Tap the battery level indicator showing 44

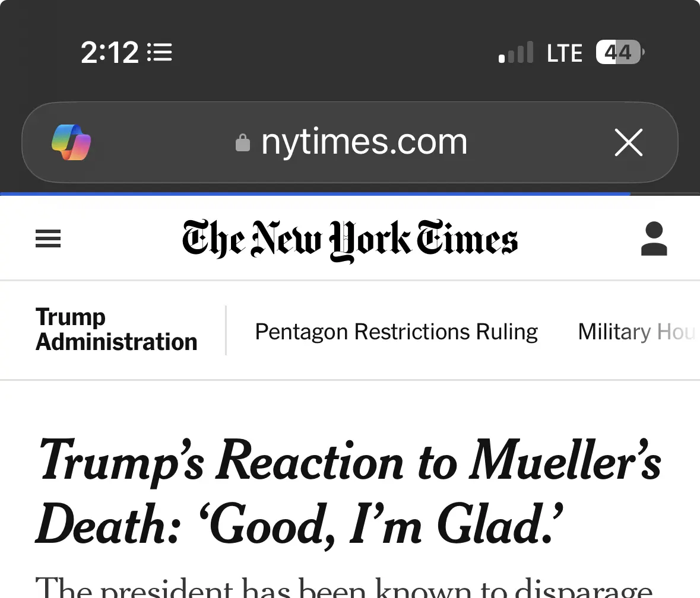click(x=619, y=53)
